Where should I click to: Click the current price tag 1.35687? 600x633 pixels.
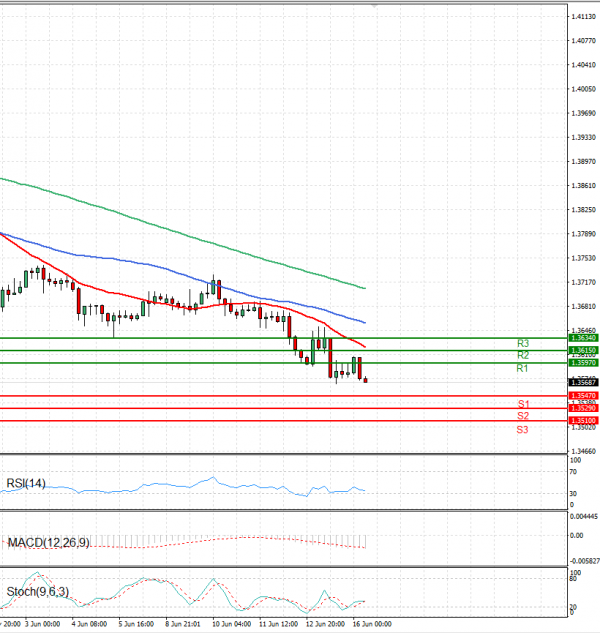click(x=583, y=382)
